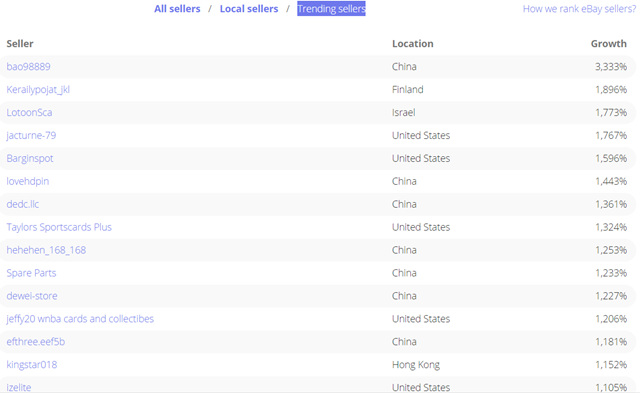Click the 1,773% growth value
The image size is (640, 393).
[611, 112]
